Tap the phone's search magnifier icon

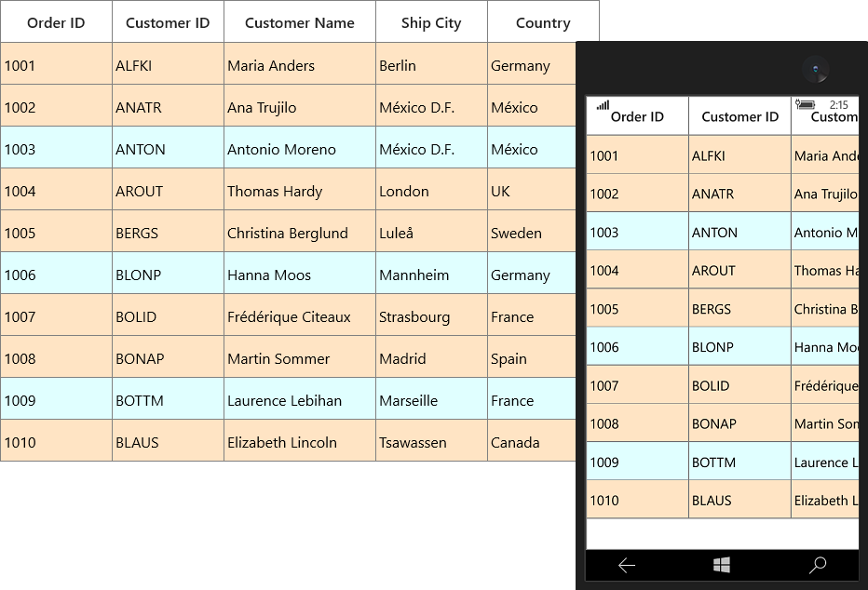tap(818, 565)
